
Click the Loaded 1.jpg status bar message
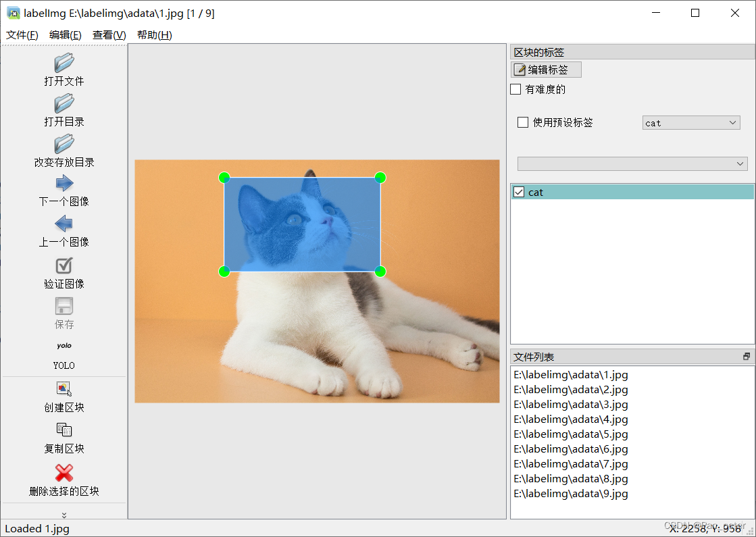coord(37,529)
